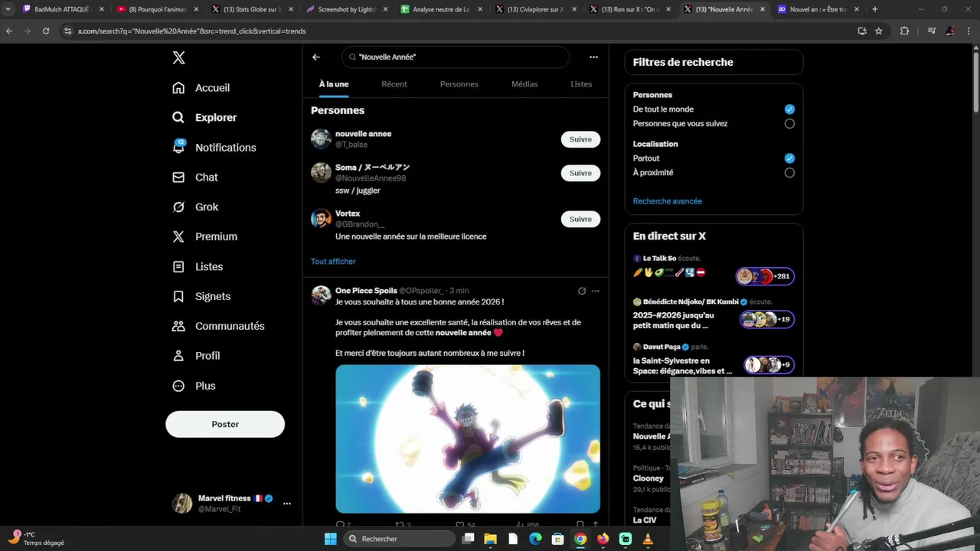
Task: Reload the page in Chrome
Action: coord(46,31)
